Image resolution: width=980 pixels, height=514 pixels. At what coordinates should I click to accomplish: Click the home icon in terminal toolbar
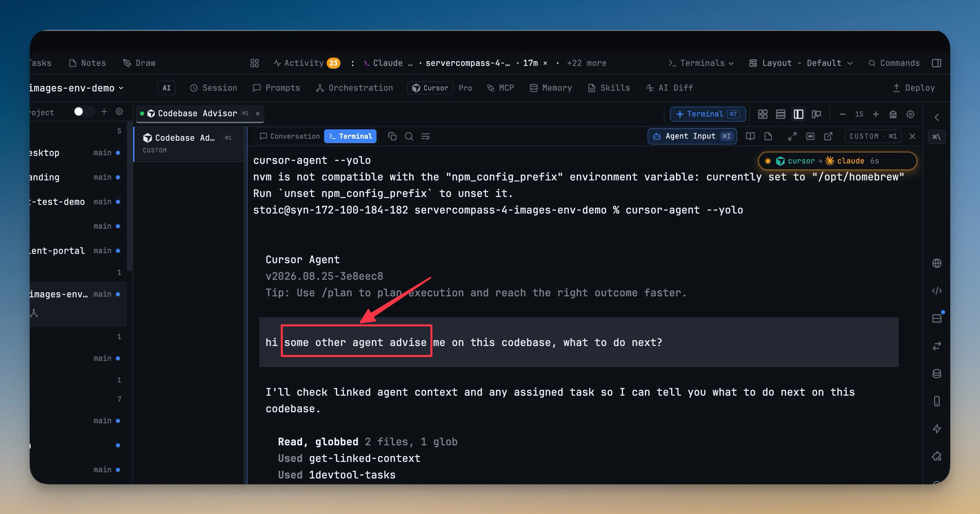[x=893, y=114]
